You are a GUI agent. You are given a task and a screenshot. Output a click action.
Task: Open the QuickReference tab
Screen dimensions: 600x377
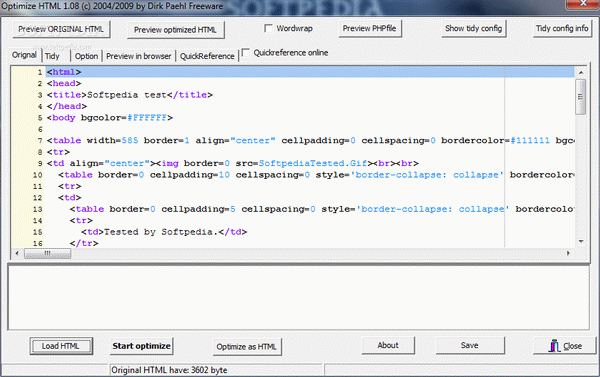click(x=207, y=56)
